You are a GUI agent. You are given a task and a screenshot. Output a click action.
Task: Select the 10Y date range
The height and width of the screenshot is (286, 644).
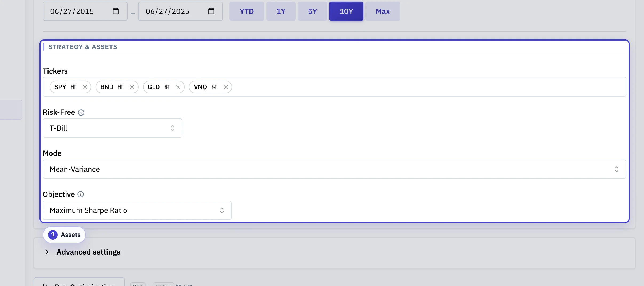point(346,11)
